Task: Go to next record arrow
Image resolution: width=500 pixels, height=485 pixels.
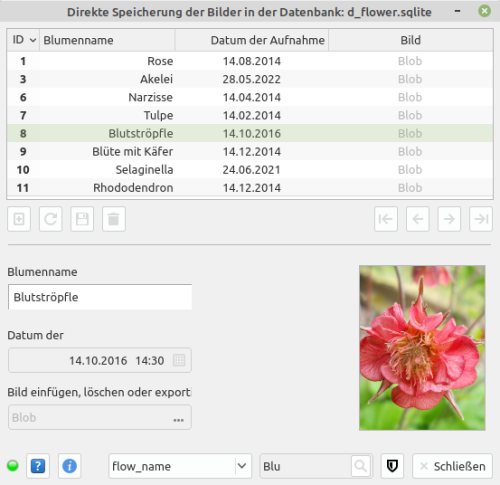Action: pyautogui.click(x=449, y=219)
